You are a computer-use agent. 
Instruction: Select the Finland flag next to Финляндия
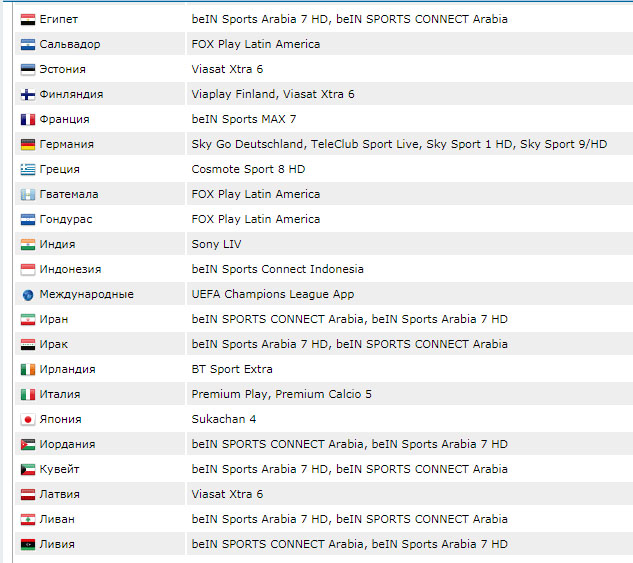28,94
